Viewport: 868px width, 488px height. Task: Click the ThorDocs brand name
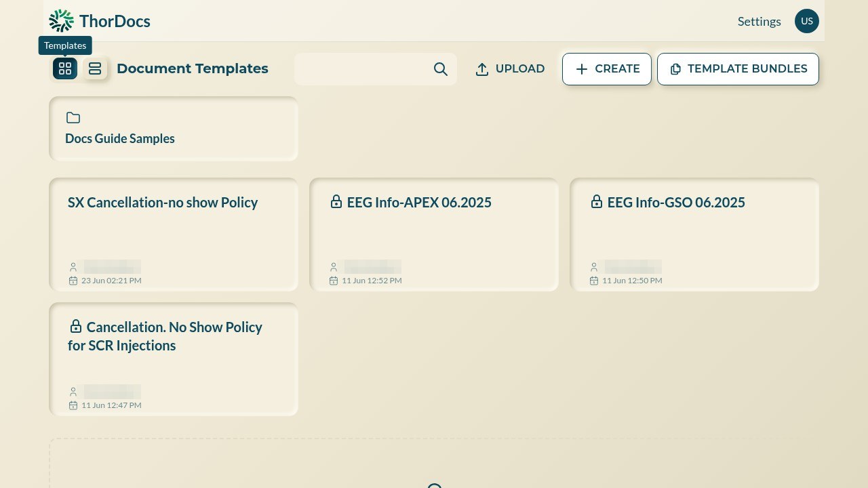coord(115,21)
